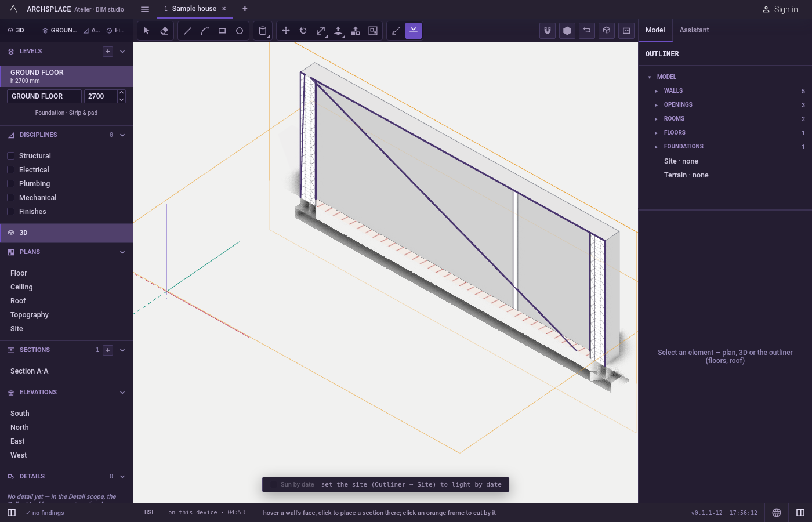Pick the rectangle draw tool
812x522 pixels.
pos(222,31)
